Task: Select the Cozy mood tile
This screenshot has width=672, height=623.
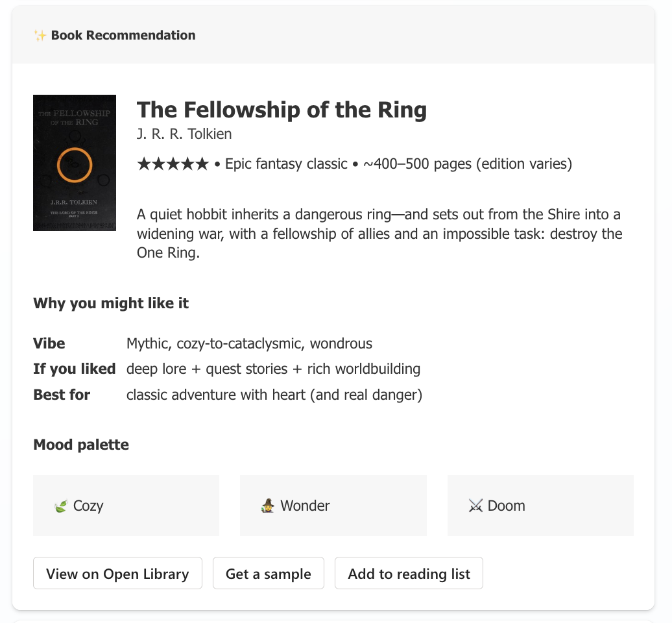Action: 126,506
